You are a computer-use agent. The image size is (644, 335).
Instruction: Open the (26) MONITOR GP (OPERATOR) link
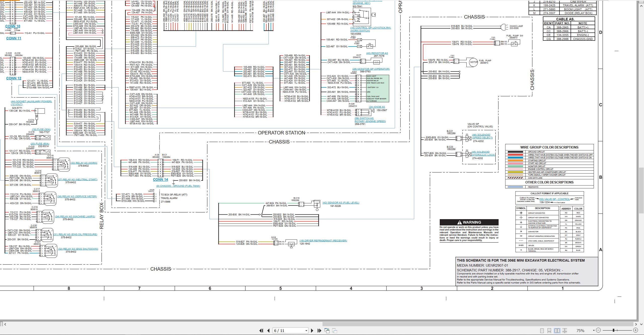(371, 69)
